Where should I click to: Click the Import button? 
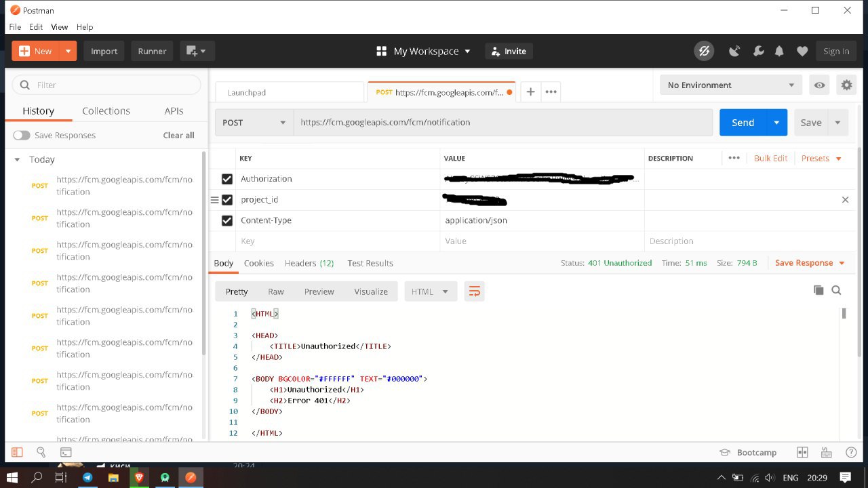tap(104, 51)
